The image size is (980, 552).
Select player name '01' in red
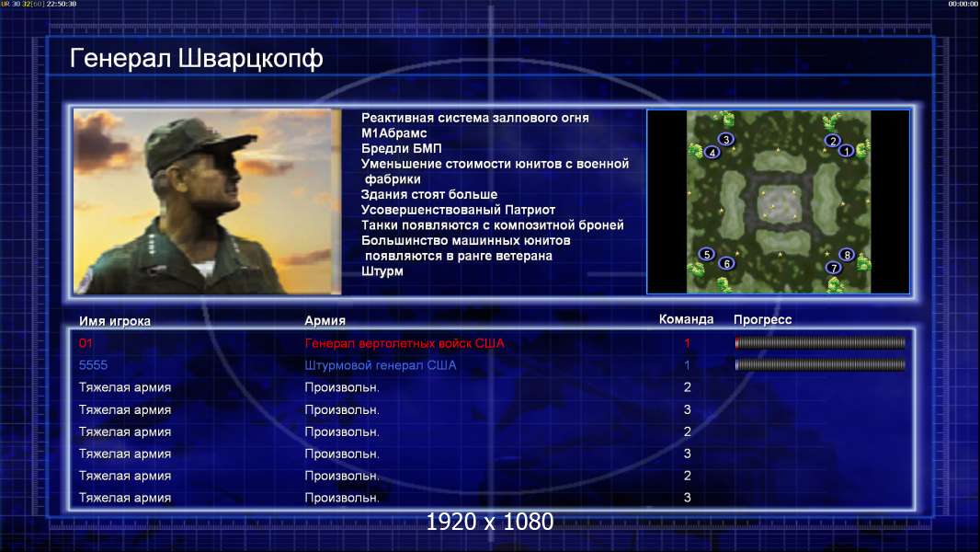[85, 342]
